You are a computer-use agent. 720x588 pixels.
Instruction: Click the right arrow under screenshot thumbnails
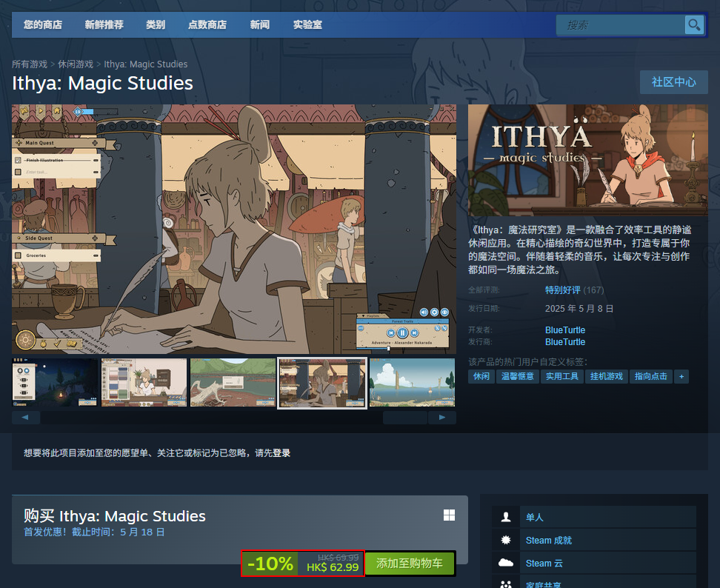tap(441, 417)
